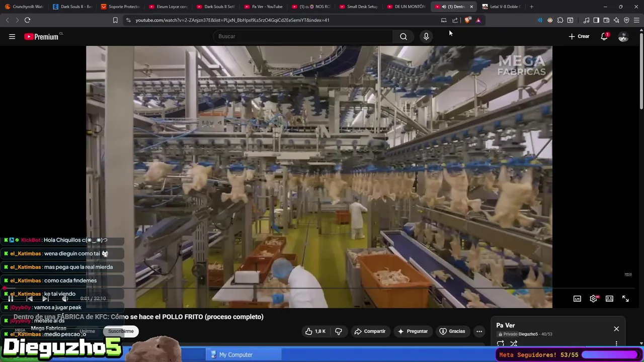Click the Preguntar button
Screen dimensions: 644x362
click(413, 331)
